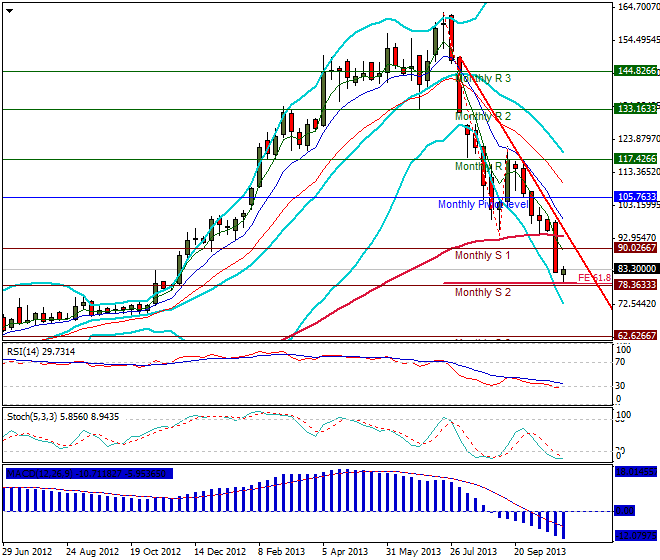Image resolution: width=660 pixels, height=560 pixels.
Task: Click the 144.8266 green price tag
Action: (635, 71)
